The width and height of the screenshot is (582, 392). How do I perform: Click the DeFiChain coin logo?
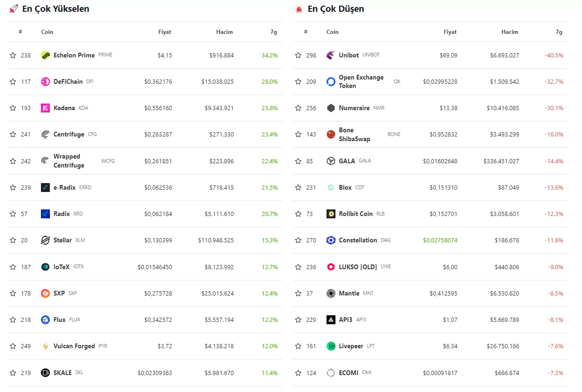(45, 81)
